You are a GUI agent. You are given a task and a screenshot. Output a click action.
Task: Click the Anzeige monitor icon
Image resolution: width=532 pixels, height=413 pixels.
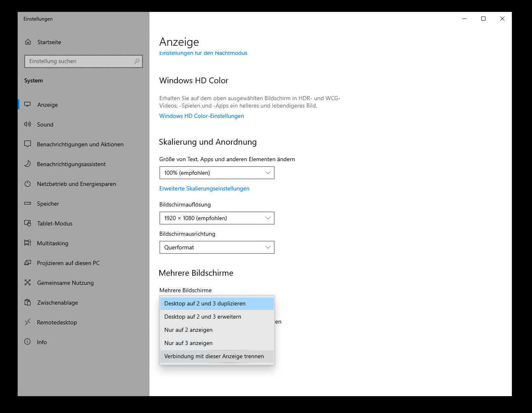pyautogui.click(x=28, y=104)
